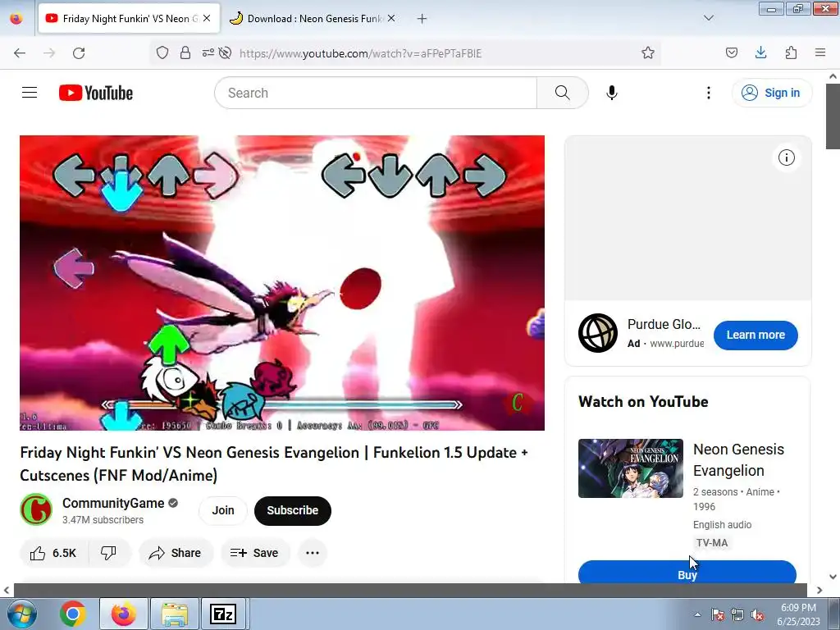Click the horizontal scrollbar right arrow
Screen dimensions: 840x630
pyautogui.click(x=819, y=590)
